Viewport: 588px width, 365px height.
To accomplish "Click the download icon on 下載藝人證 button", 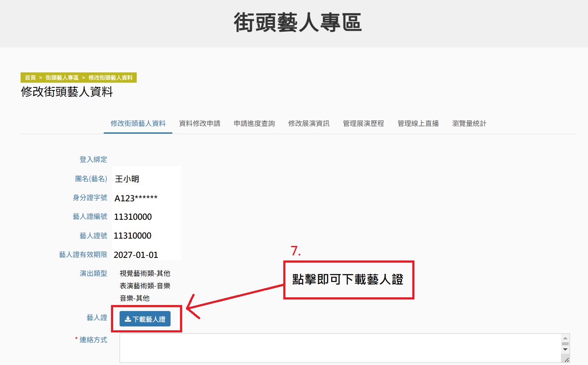I will [x=128, y=319].
